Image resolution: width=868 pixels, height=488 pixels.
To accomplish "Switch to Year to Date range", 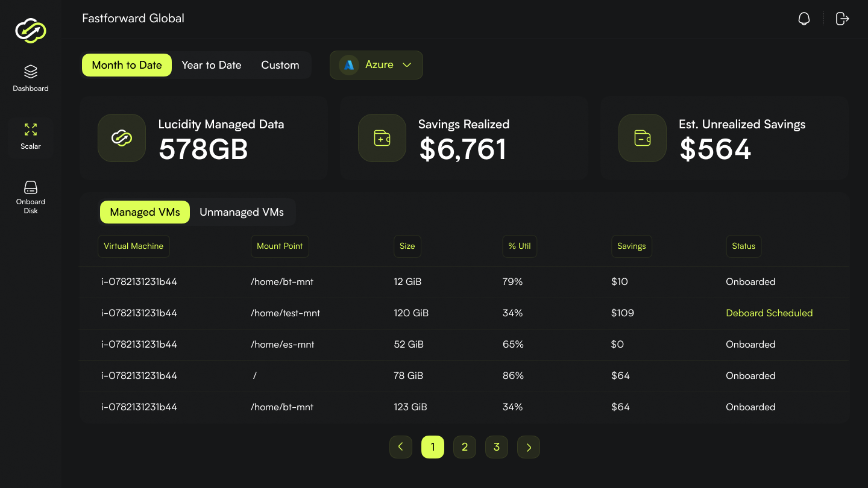I will [x=212, y=65].
